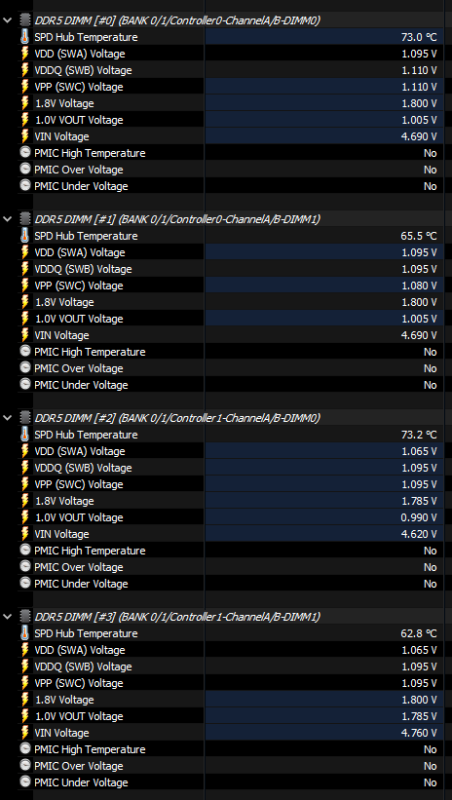452x800 pixels.
Task: Click clock icon of DIMM #3 PMIC Over Voltage
Action: pos(25,765)
